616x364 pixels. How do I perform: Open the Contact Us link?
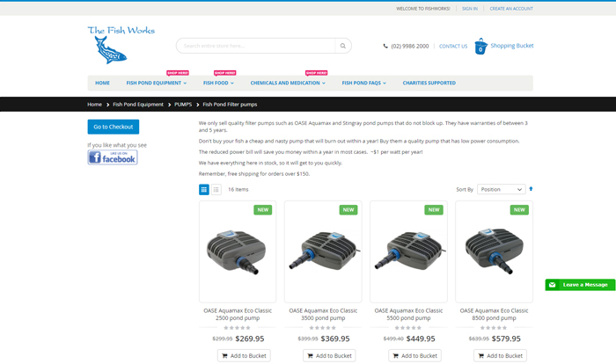(x=453, y=47)
